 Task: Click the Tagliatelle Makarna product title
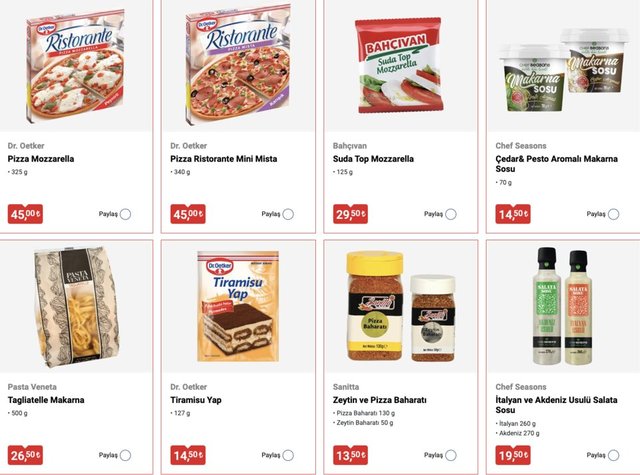[46, 400]
